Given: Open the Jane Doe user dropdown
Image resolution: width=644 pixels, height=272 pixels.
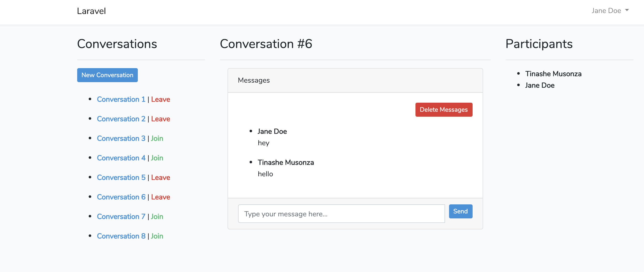Looking at the screenshot, I should [610, 11].
